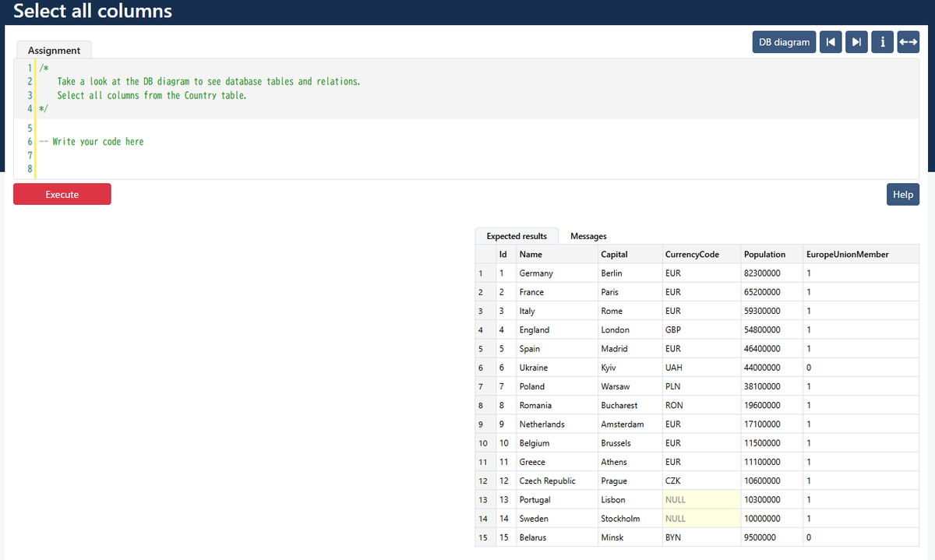Click the Brussels capital cell
This screenshot has width=935, height=560.
[630, 443]
